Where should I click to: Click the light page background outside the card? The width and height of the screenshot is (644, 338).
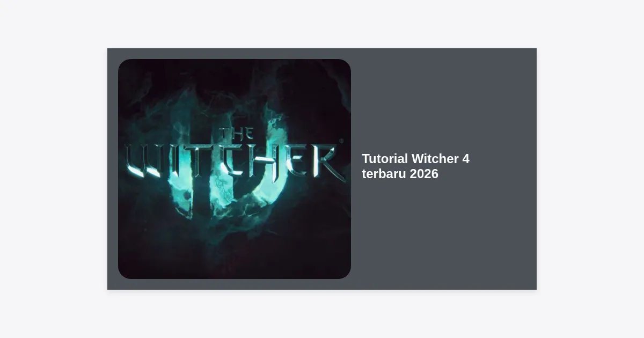(x=54, y=169)
